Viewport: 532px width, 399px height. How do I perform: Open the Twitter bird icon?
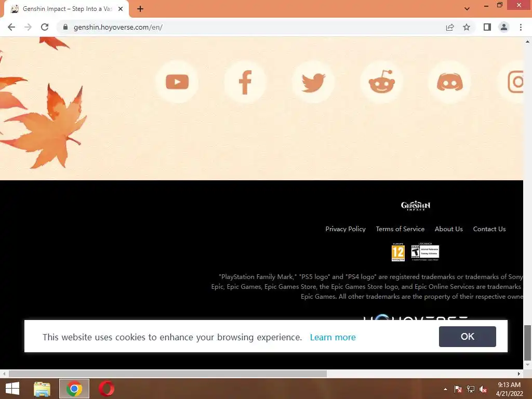[313, 82]
